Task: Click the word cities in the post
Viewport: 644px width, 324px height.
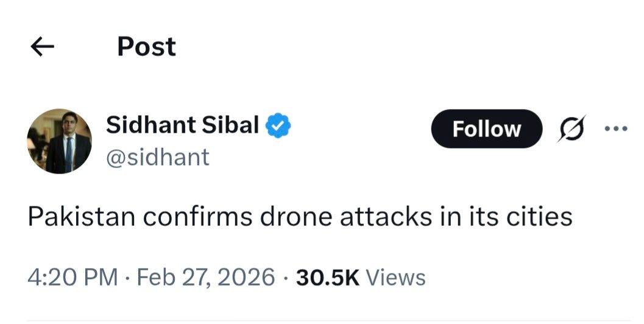Action: pyautogui.click(x=538, y=217)
